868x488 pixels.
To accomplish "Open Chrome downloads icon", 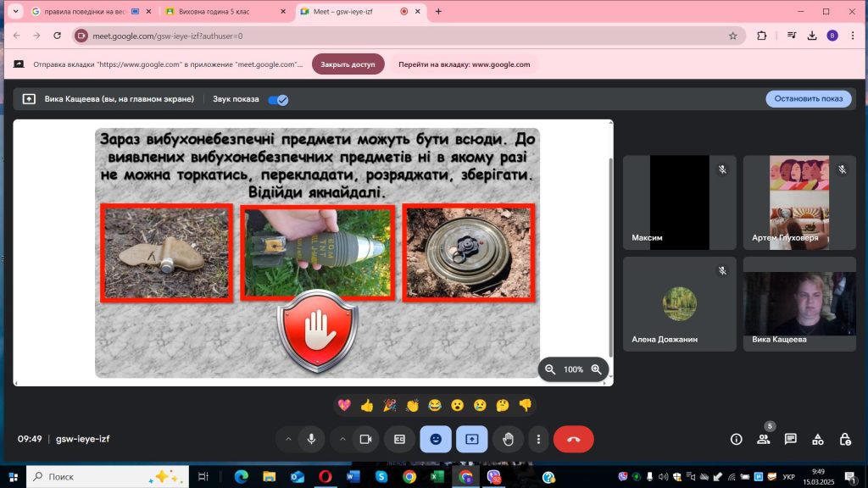I will click(x=812, y=36).
